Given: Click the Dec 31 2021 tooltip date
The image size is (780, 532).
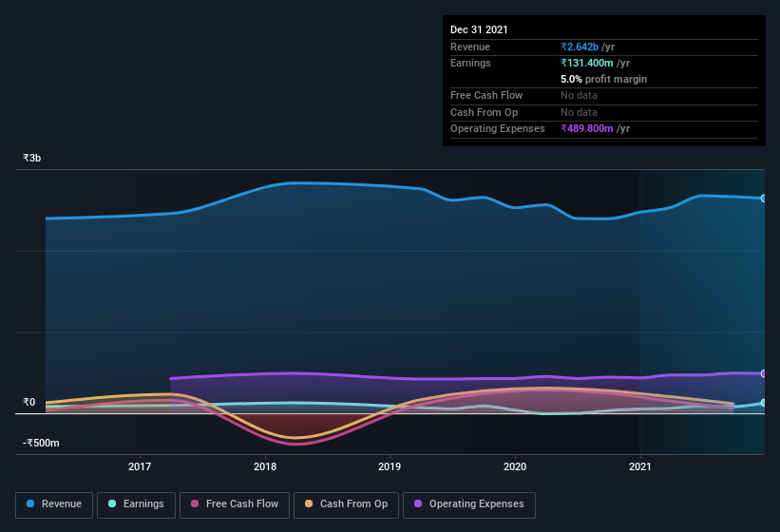Looking at the screenshot, I should pyautogui.click(x=479, y=29).
